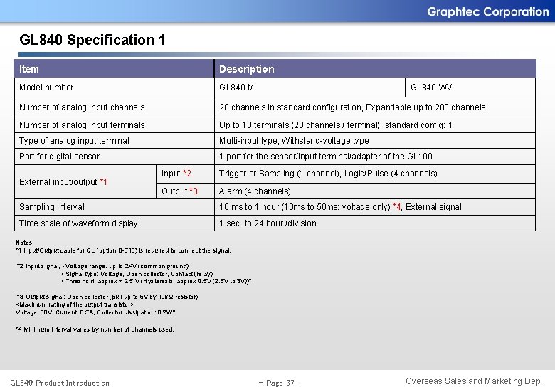555x392 pixels.
Task: Click 'Threshold: approx + 2.5 V' line
Action: pos(157,281)
